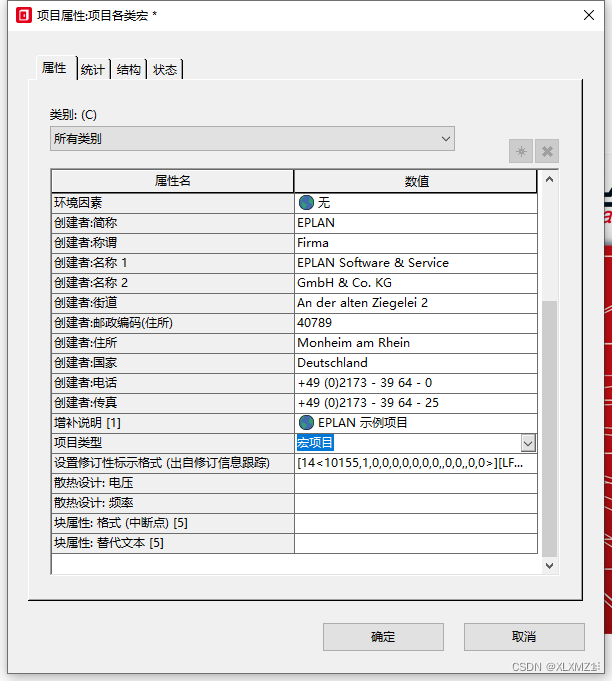Click the fax value ending in 25
Viewport: 612px width, 681px height.
pyautogui.click(x=416, y=403)
